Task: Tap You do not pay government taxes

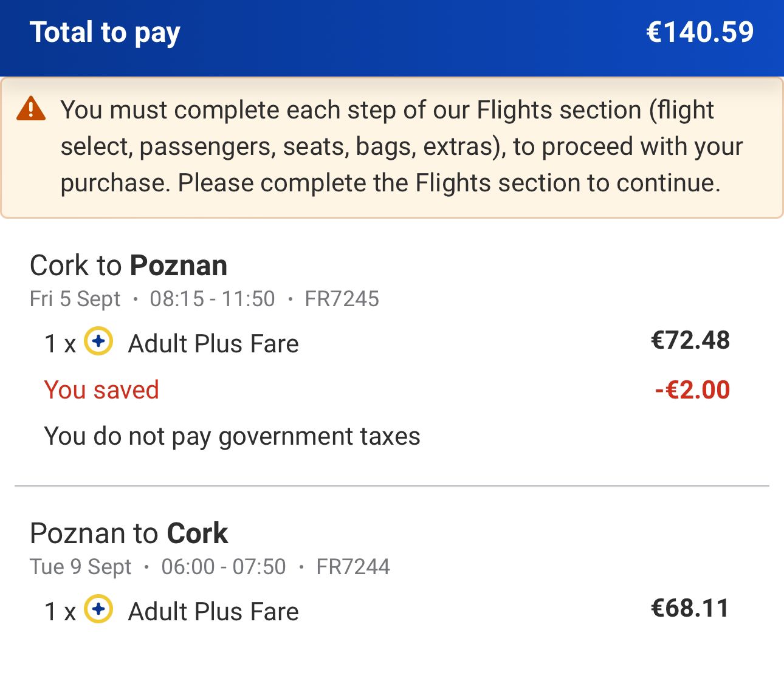Action: point(232,436)
